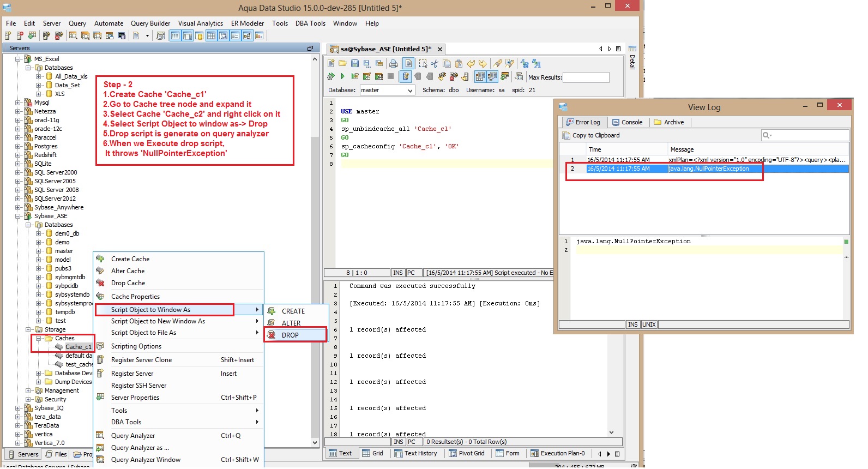
Task: Expand the Mysql server tree node
Action: tap(18, 103)
